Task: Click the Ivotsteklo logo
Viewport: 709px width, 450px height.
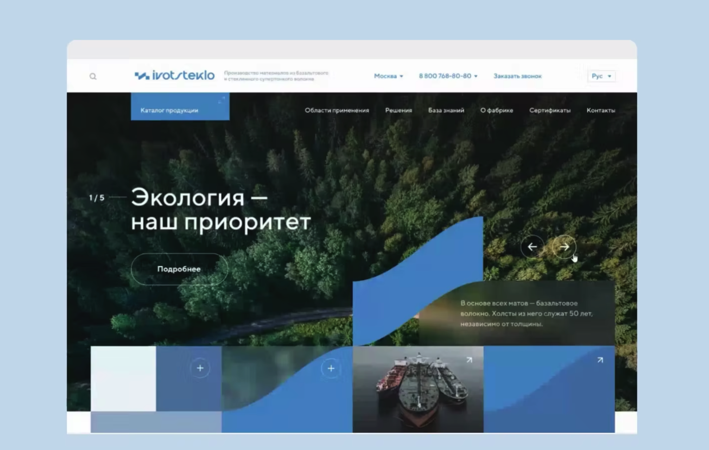Action: [175, 76]
